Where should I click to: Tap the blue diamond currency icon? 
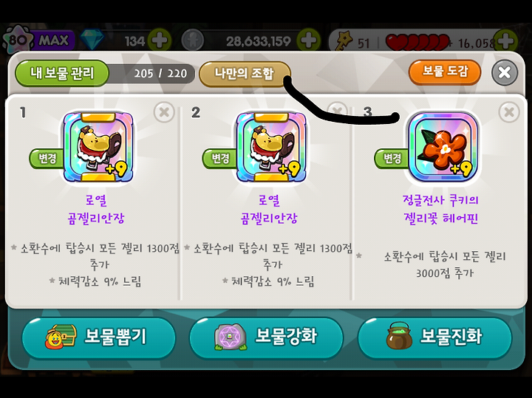click(92, 41)
